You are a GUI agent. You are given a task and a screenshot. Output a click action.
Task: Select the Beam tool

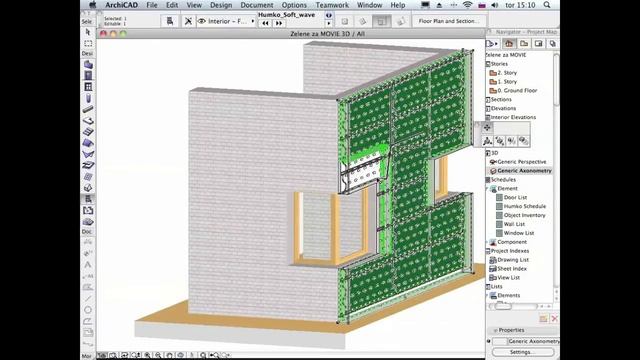click(x=88, y=109)
